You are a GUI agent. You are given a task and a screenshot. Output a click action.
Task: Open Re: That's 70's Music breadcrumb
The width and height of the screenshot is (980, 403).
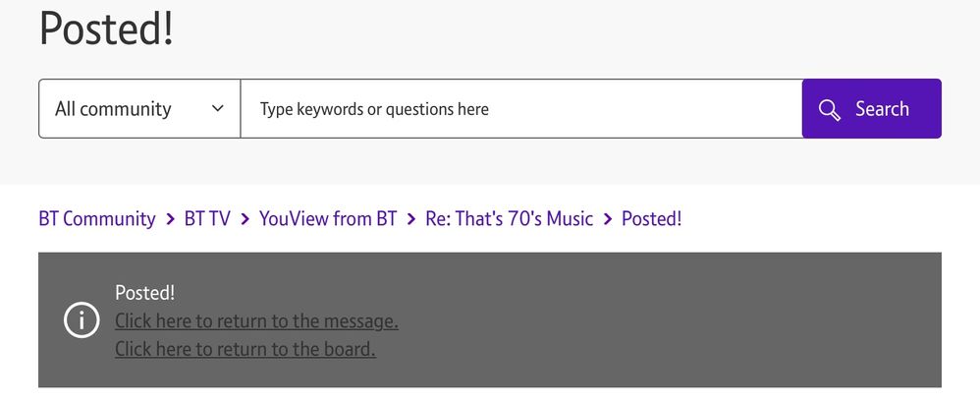[509, 218]
